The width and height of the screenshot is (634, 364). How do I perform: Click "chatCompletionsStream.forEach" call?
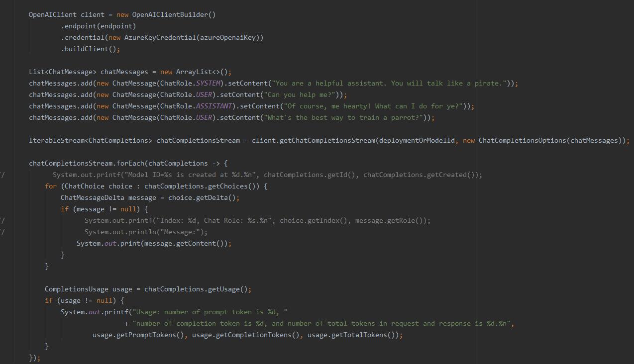click(87, 163)
